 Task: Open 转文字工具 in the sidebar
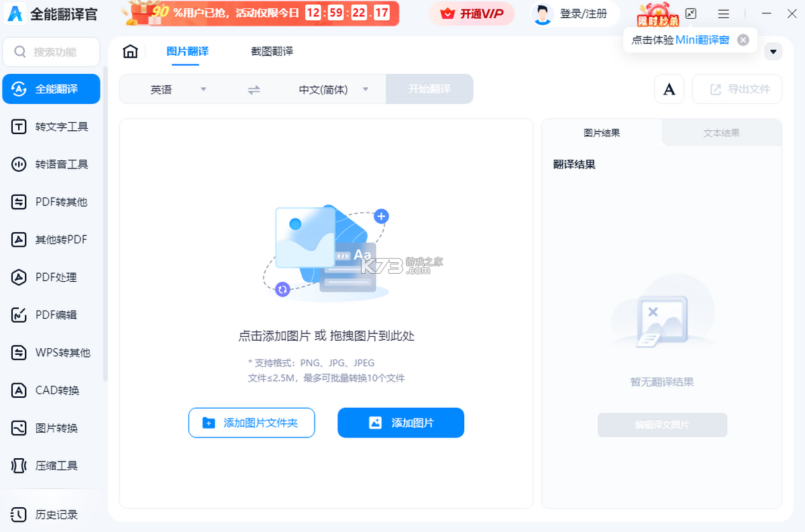click(x=51, y=127)
